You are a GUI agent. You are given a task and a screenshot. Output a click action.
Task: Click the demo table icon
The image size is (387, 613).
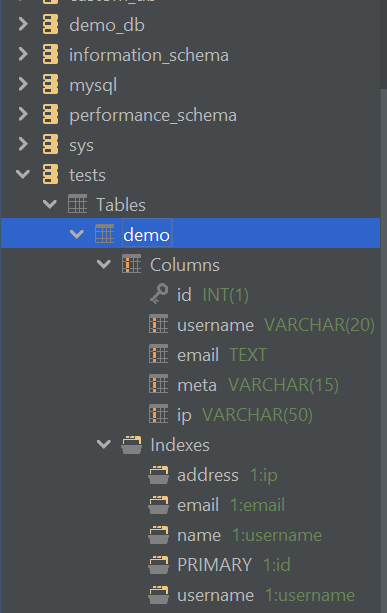coord(104,234)
